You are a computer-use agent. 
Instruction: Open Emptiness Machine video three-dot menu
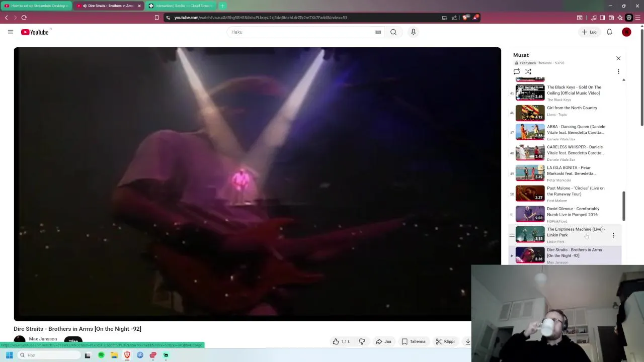point(613,235)
